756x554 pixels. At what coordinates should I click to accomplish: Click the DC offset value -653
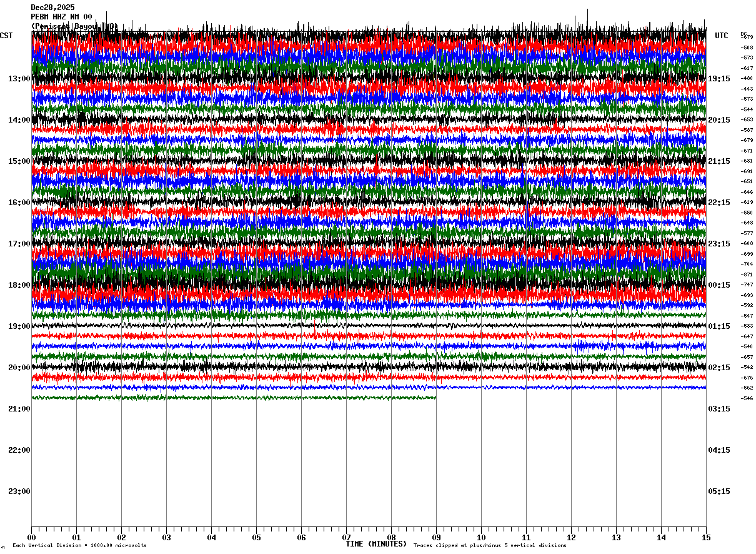[747, 119]
